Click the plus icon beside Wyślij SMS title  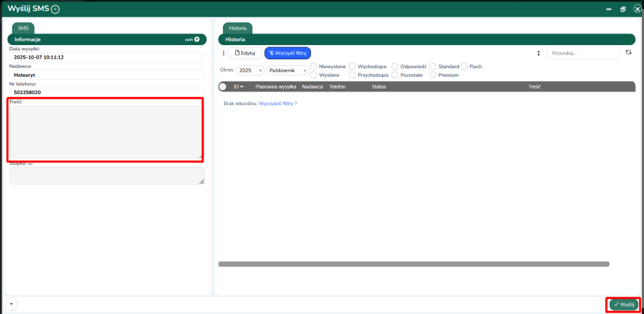[55, 9]
